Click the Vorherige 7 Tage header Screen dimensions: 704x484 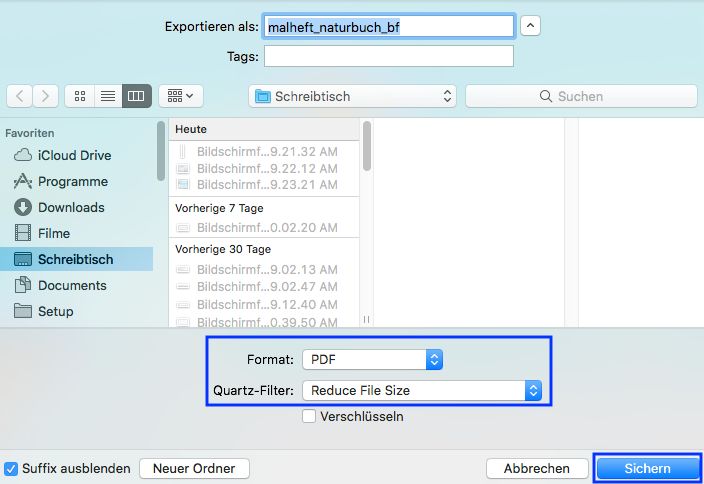[x=264, y=208]
